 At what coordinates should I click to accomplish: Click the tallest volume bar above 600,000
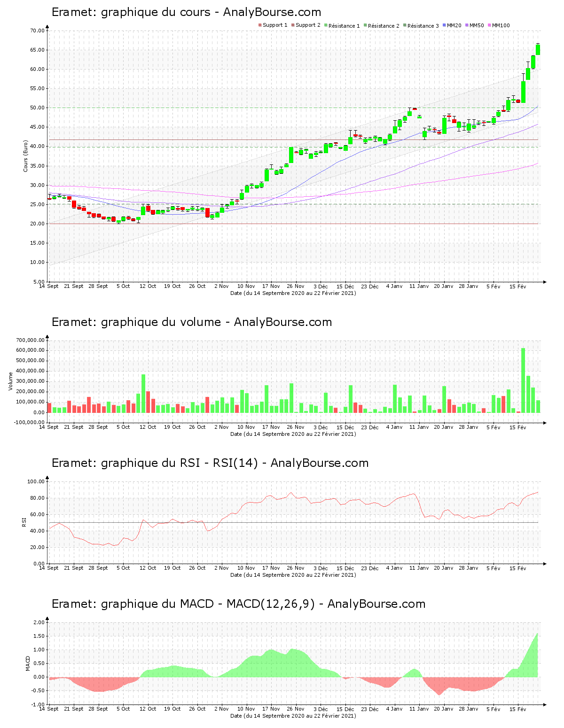(x=523, y=380)
